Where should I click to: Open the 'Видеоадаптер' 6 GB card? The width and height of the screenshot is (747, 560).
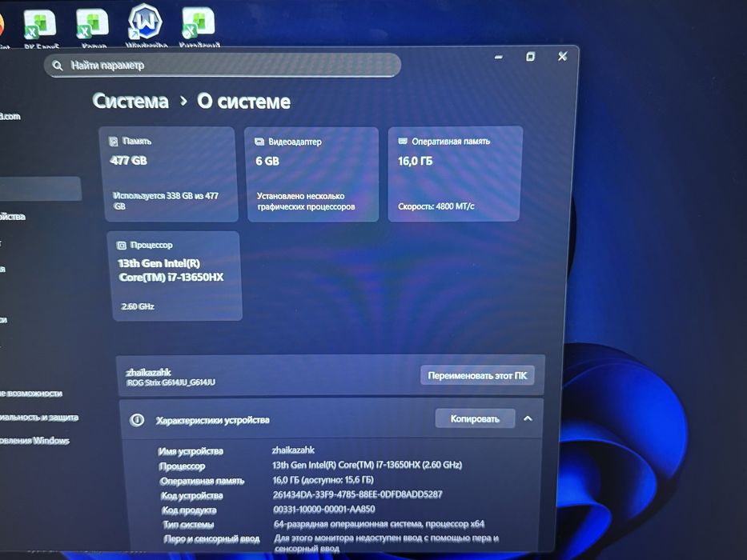312,174
